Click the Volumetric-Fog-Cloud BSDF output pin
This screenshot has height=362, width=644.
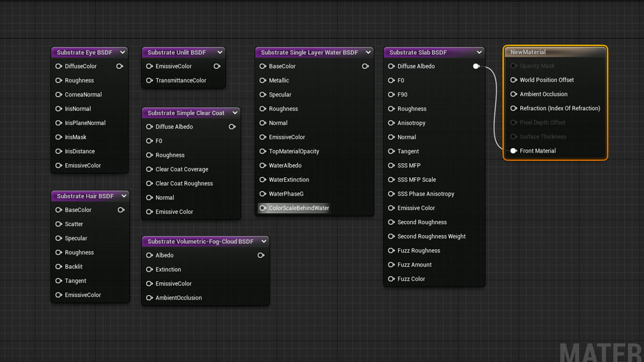tap(261, 255)
